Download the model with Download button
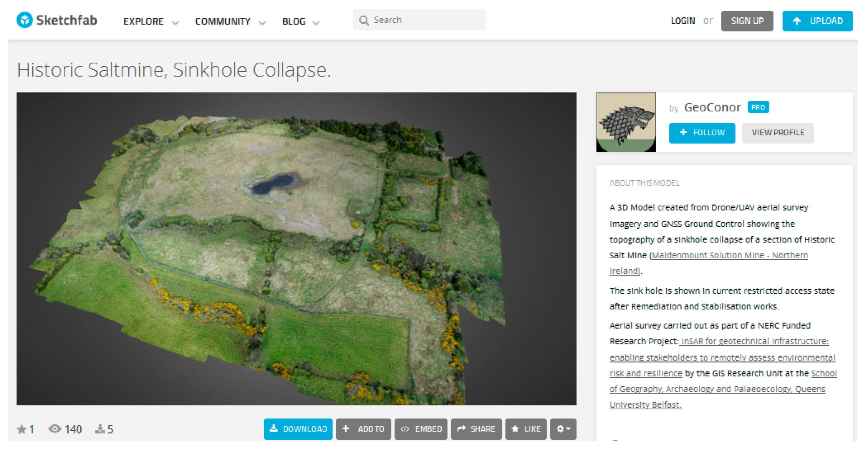868x452 pixels. click(x=298, y=429)
